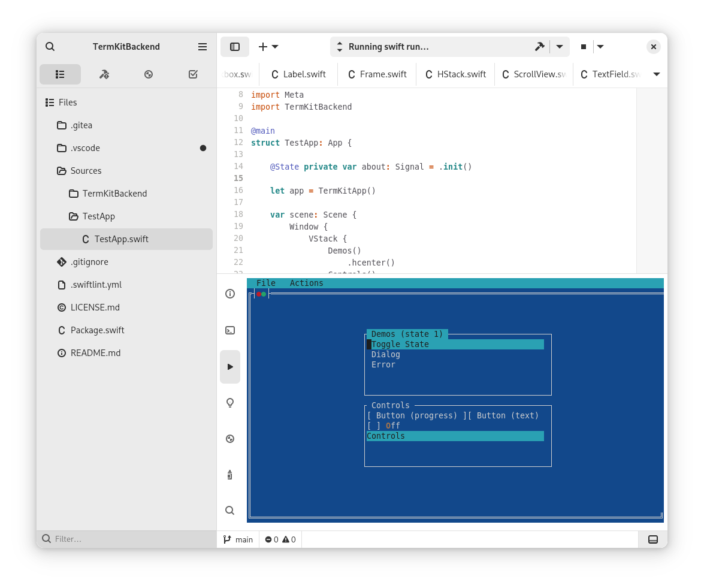Open the hamburger menu beside TermKitBackend

[x=203, y=47]
